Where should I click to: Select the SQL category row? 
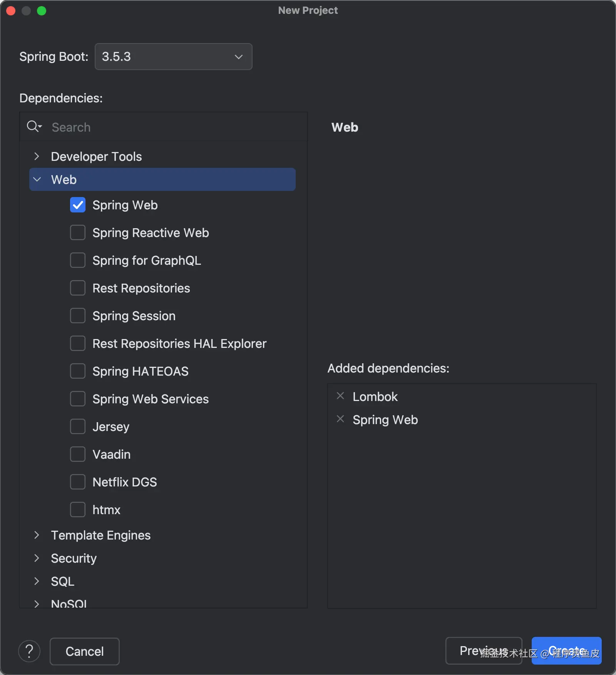coord(63,581)
